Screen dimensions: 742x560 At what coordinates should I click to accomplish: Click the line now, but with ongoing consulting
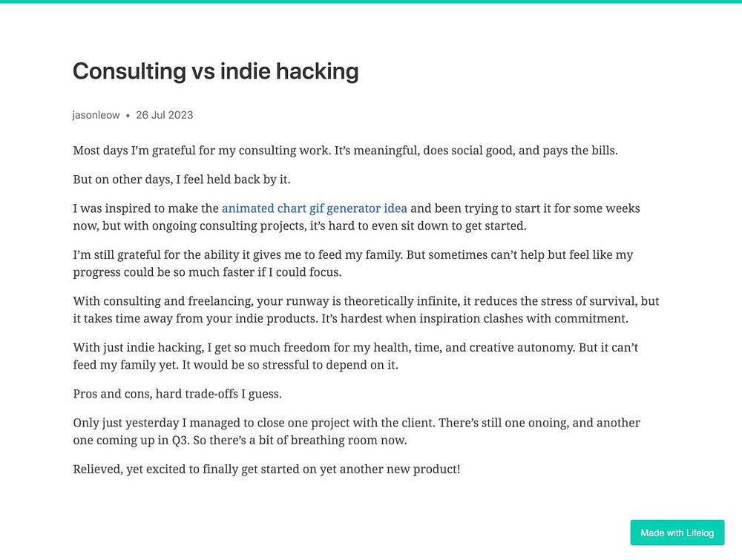point(300,225)
